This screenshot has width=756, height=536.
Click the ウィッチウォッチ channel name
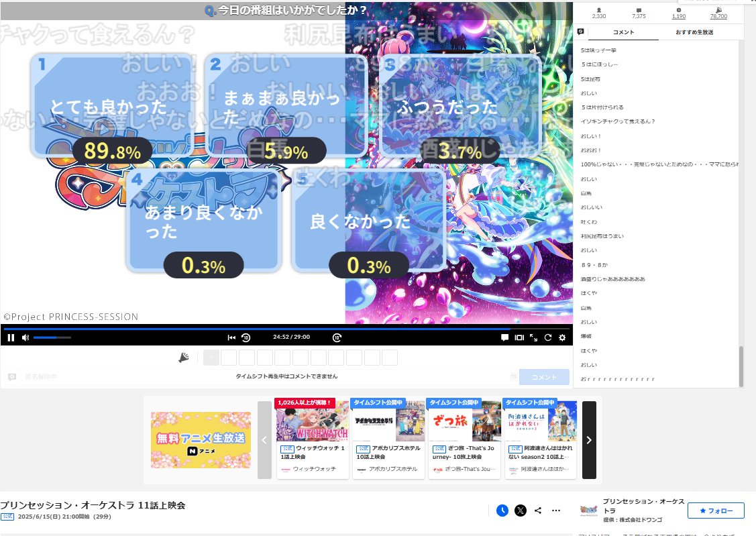click(x=315, y=469)
